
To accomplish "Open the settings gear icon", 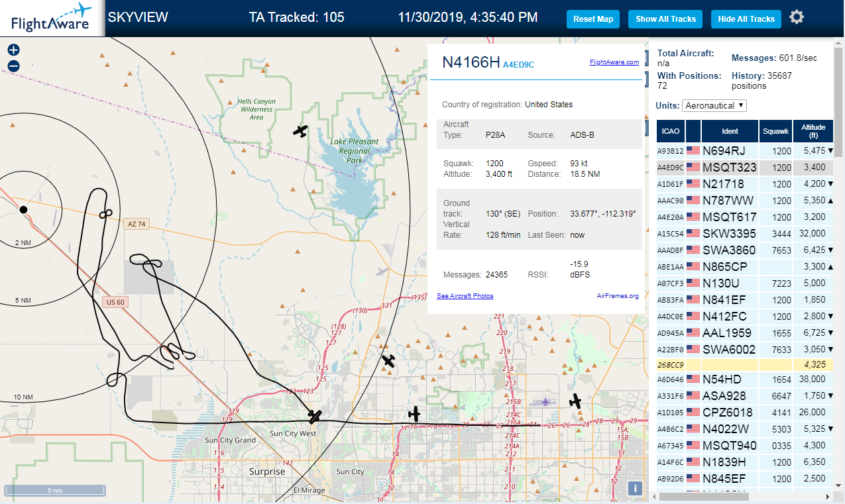I will coord(797,17).
